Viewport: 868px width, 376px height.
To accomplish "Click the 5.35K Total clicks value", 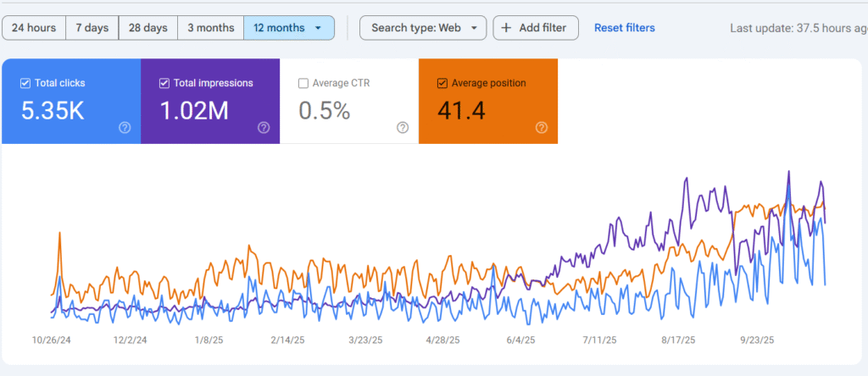I will pyautogui.click(x=51, y=110).
